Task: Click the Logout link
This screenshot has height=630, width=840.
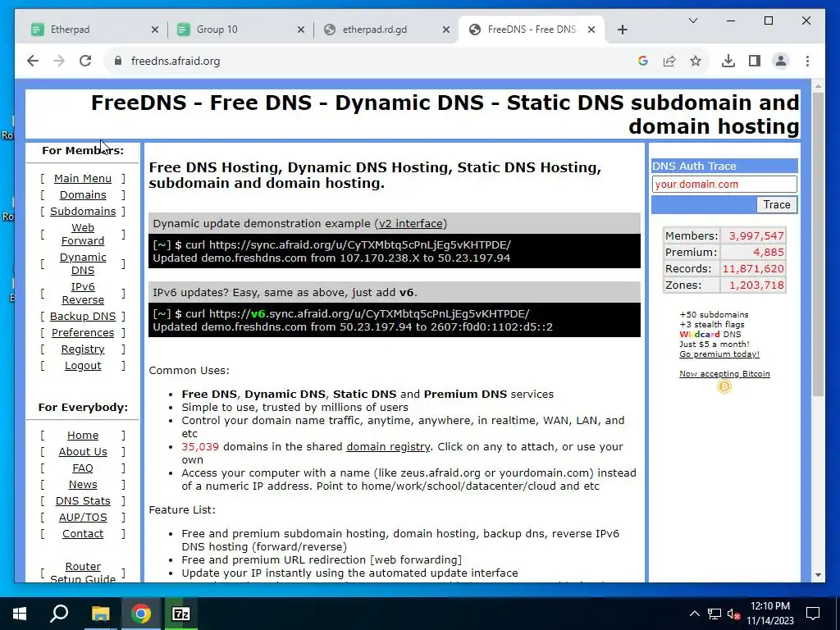Action: coord(83,366)
